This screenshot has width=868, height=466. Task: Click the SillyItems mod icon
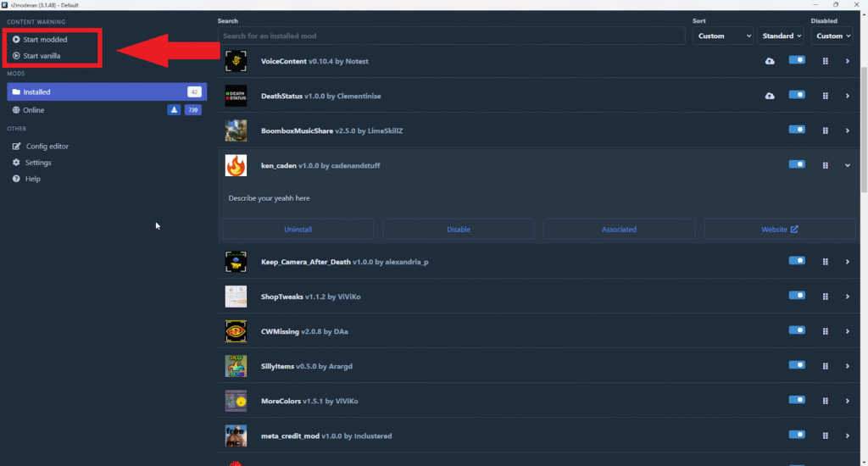236,366
